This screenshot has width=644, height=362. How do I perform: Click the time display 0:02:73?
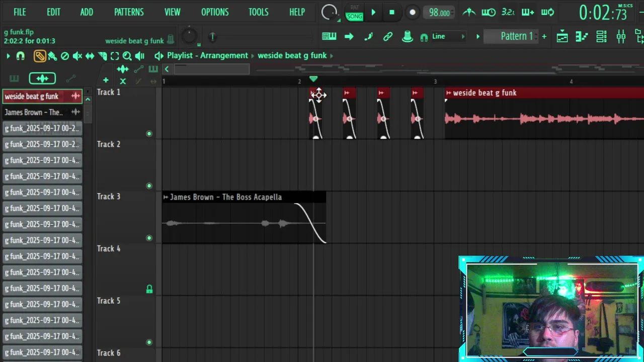tap(603, 13)
